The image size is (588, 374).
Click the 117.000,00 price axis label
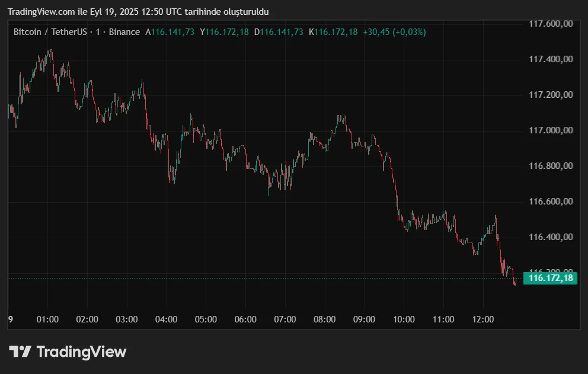[x=551, y=130]
